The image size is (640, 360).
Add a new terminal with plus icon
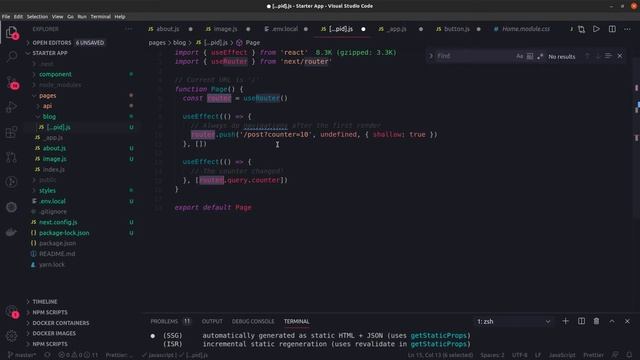click(x=565, y=321)
